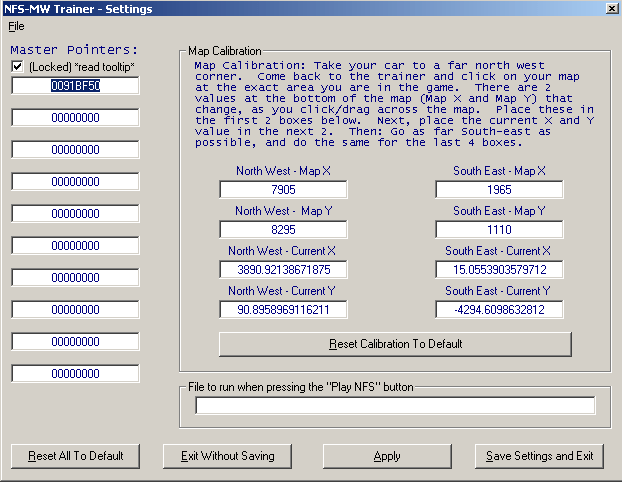The image size is (622, 482).
Task: Click the North West Current X field
Action: 283,270
